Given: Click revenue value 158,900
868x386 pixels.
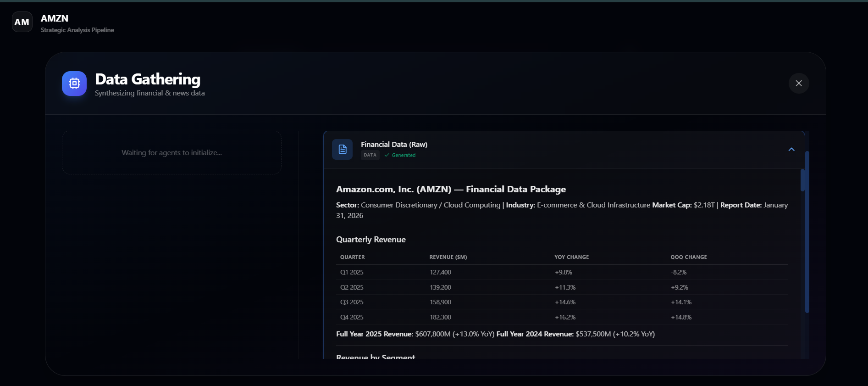Looking at the screenshot, I should 440,302.
